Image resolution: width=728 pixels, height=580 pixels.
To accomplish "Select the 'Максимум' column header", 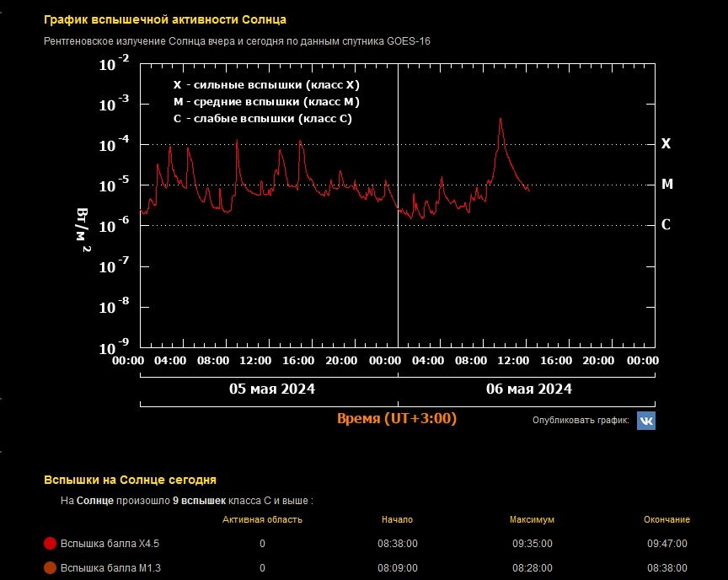I will (532, 519).
